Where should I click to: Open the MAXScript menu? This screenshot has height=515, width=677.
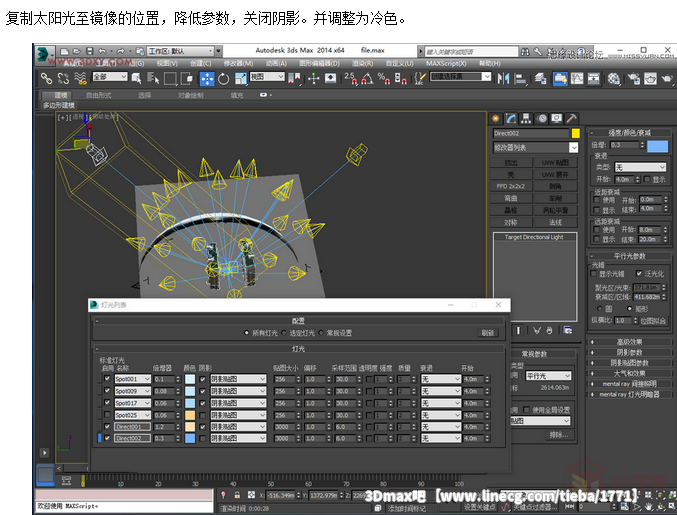pos(444,62)
